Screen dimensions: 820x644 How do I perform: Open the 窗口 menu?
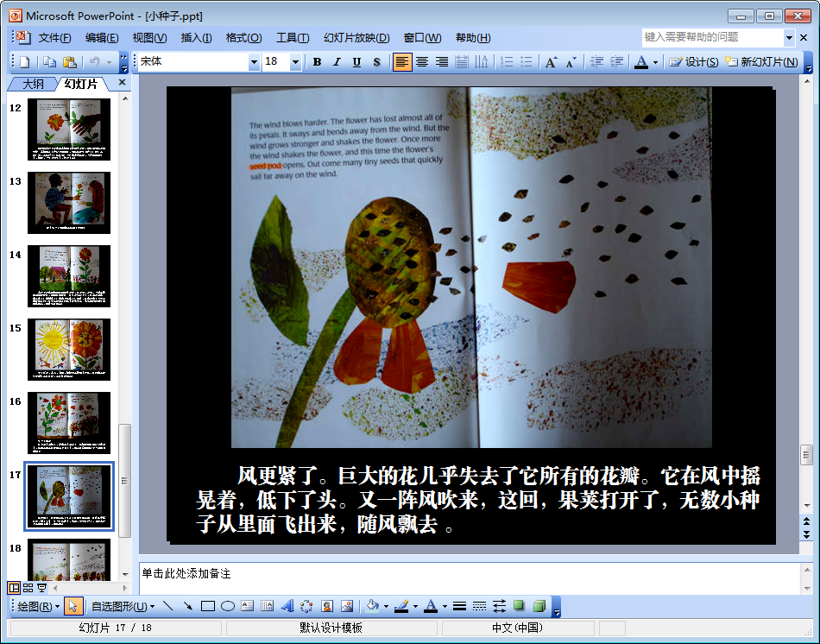[x=422, y=38]
